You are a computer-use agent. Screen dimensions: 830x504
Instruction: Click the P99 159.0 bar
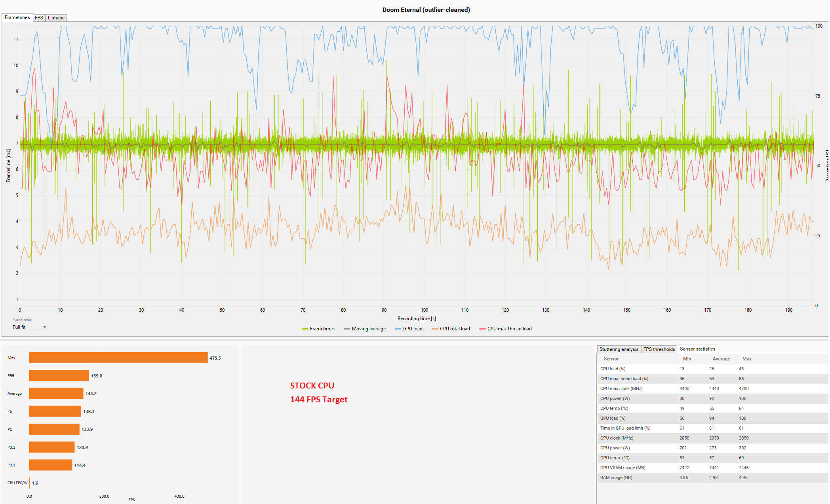[59, 375]
